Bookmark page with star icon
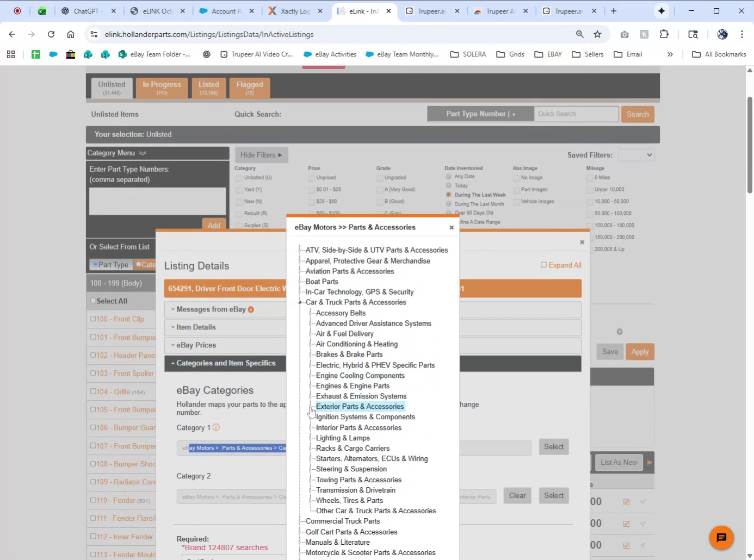754x560 pixels. [x=597, y=34]
